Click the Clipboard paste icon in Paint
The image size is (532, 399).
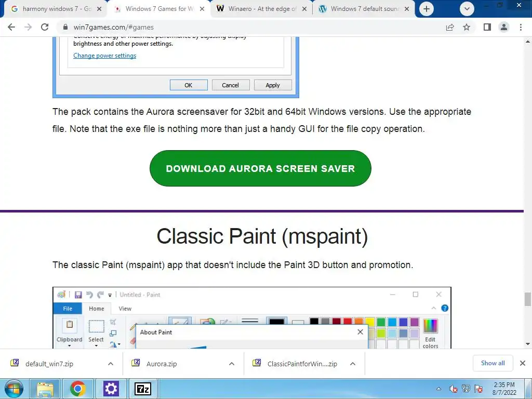[x=69, y=325]
